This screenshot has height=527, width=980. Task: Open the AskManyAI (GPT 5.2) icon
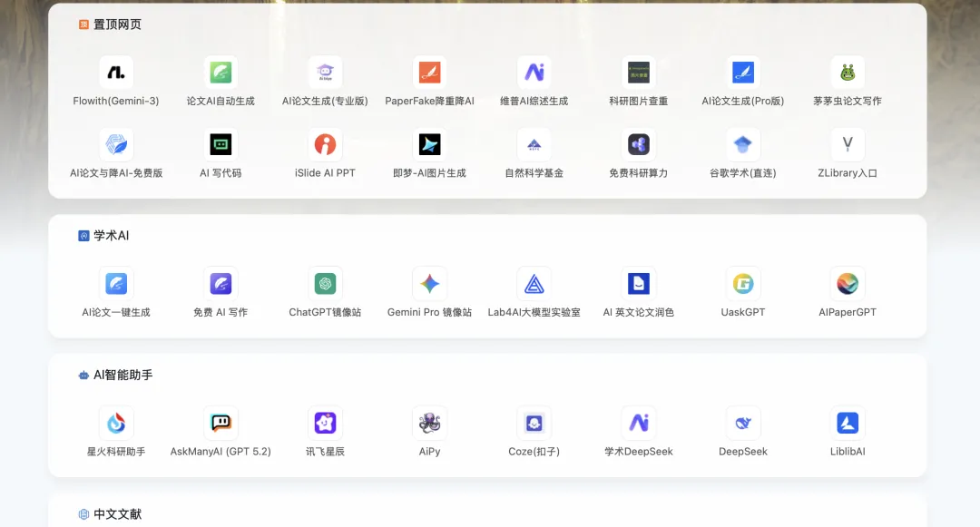pos(220,424)
